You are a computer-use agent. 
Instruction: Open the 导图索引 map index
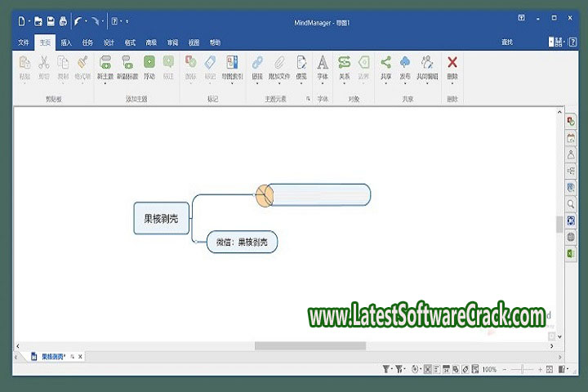(232, 68)
